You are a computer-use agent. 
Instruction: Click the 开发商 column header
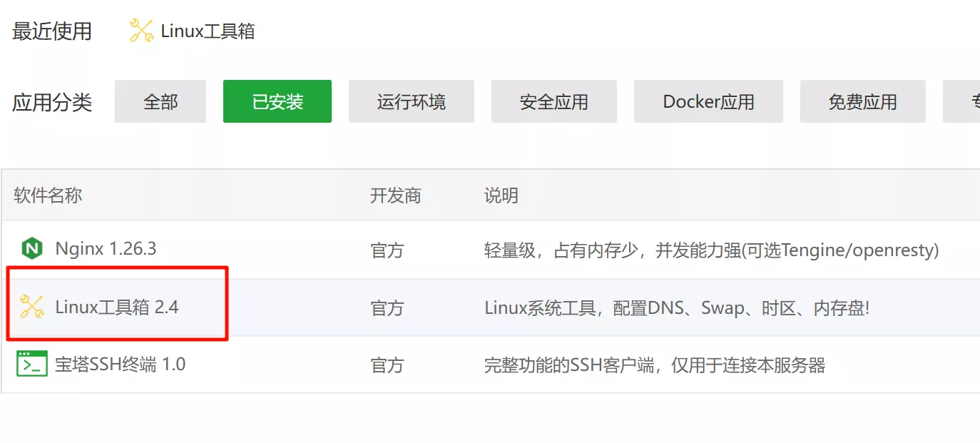click(x=397, y=195)
